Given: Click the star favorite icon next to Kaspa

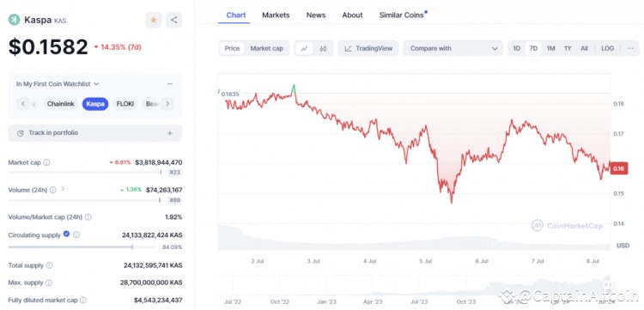Looking at the screenshot, I should (x=154, y=20).
